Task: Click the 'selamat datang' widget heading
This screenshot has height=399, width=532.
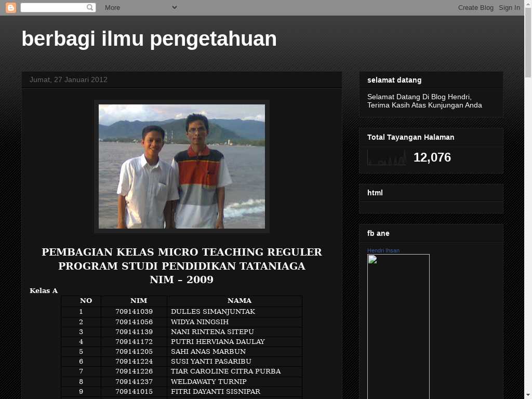Action: [x=394, y=80]
